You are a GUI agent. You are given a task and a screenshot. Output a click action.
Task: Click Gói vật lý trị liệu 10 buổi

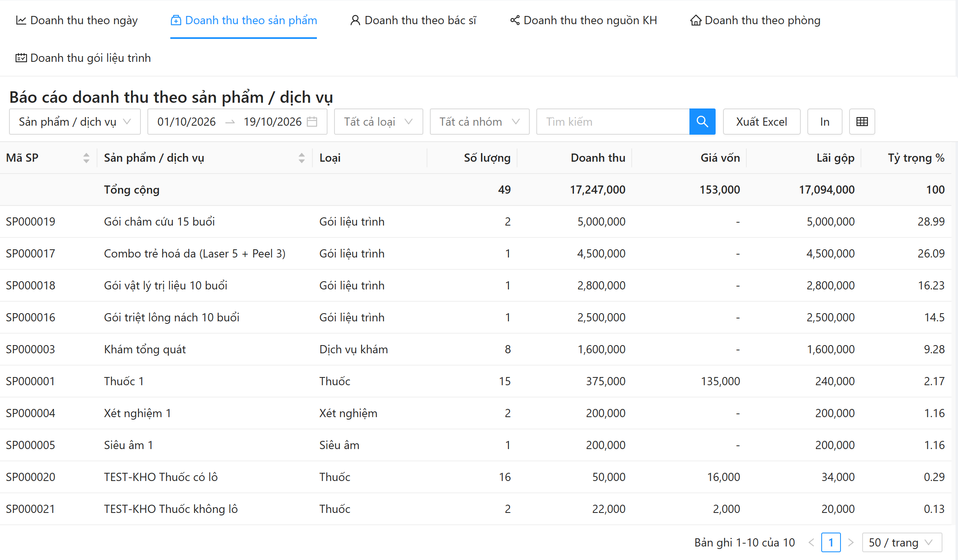(x=166, y=285)
